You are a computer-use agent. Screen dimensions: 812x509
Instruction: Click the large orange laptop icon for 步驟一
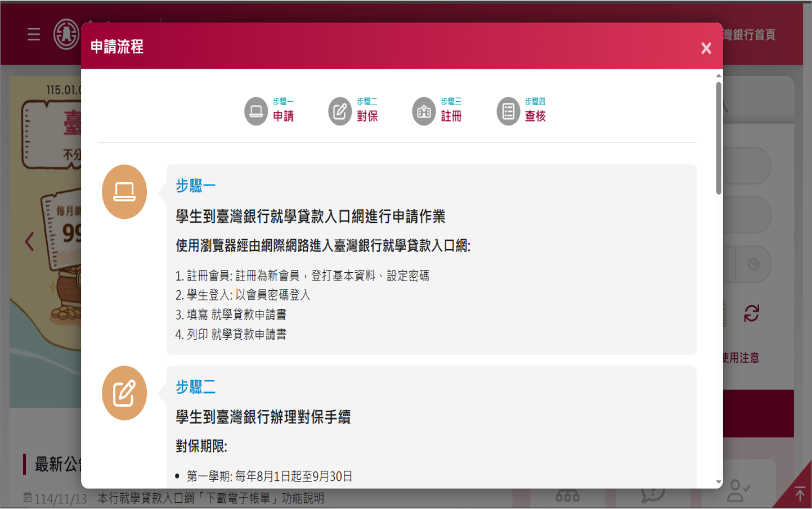click(x=124, y=192)
